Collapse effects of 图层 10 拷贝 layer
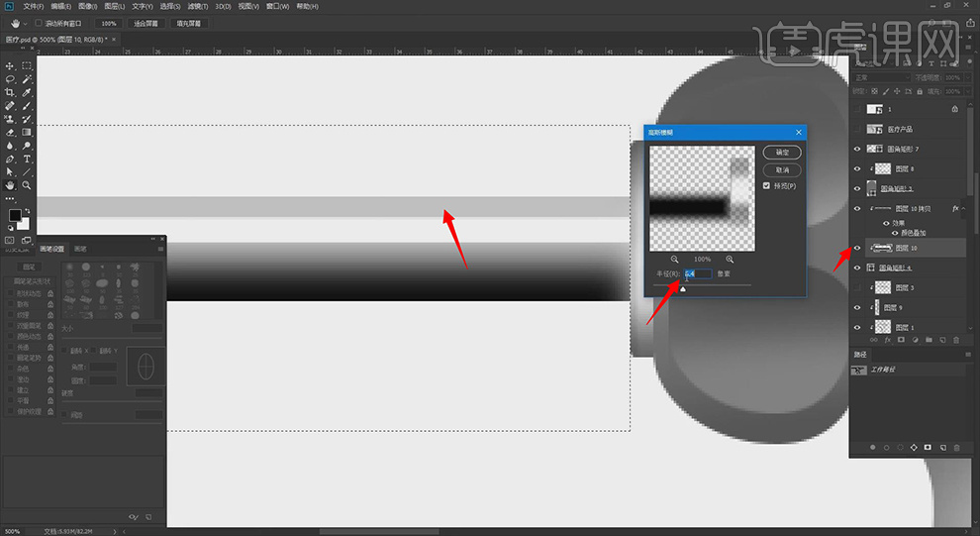This screenshot has height=536, width=980. (x=963, y=208)
